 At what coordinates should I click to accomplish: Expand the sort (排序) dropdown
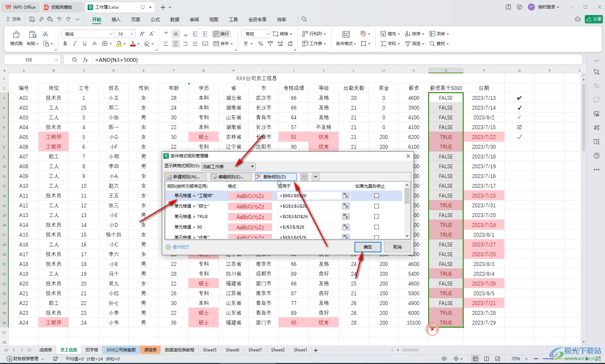pos(423,34)
